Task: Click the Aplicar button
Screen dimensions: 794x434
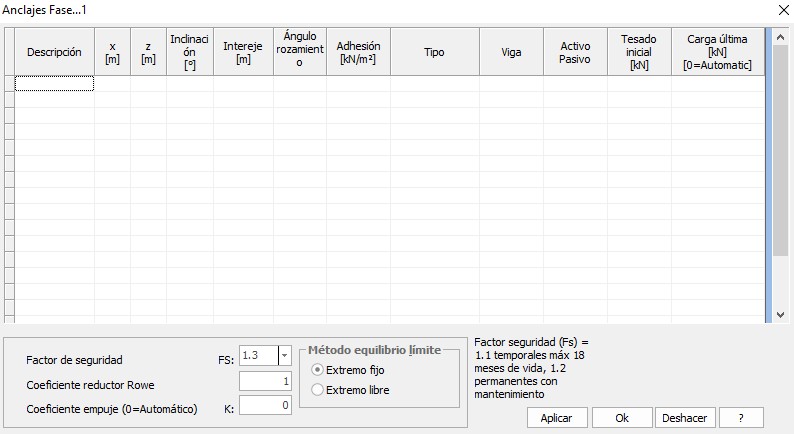Action: click(556, 418)
